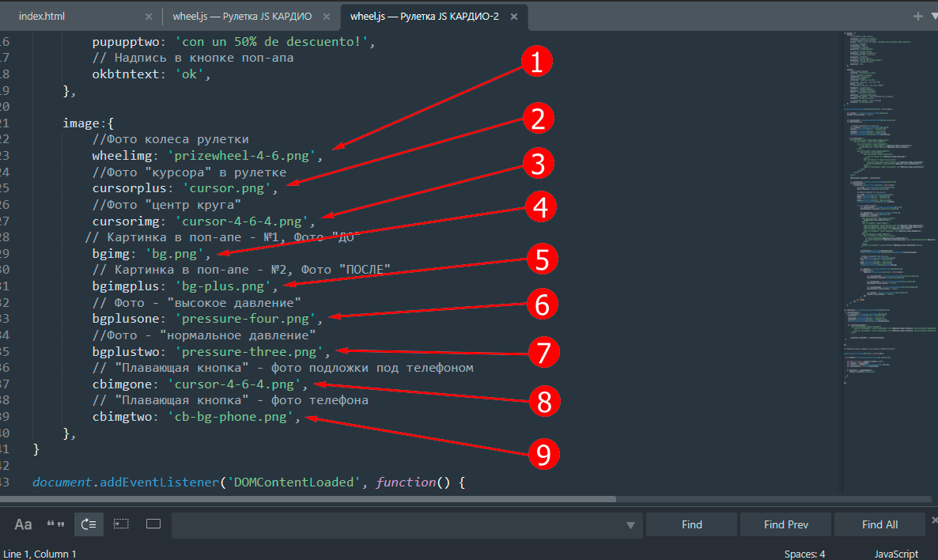Toggle in-selection search option
The width and height of the screenshot is (938, 560).
(122, 524)
